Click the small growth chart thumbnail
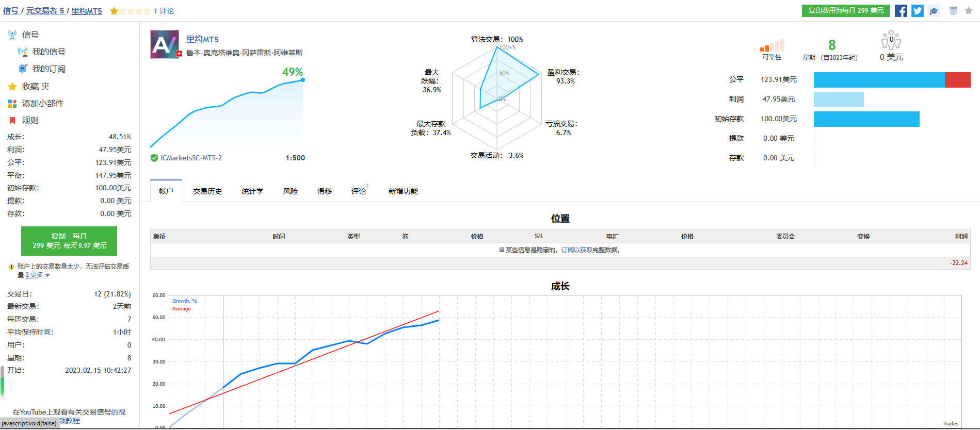 [x=227, y=113]
